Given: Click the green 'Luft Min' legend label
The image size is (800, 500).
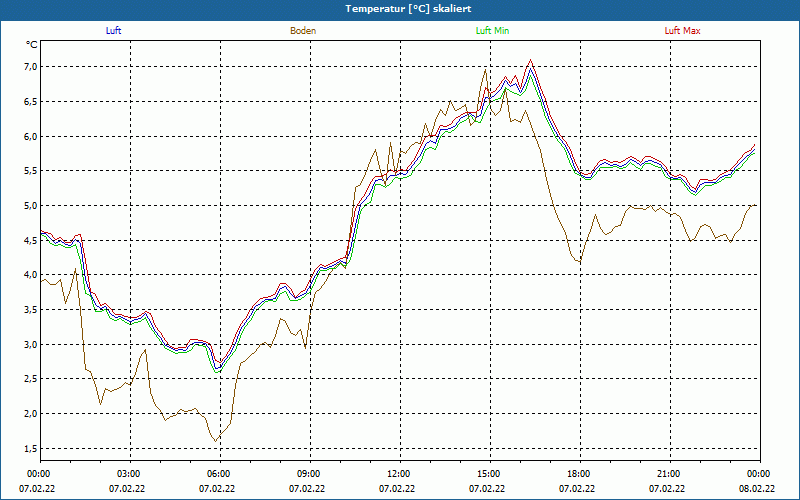Looking at the screenshot, I should pos(492,31).
